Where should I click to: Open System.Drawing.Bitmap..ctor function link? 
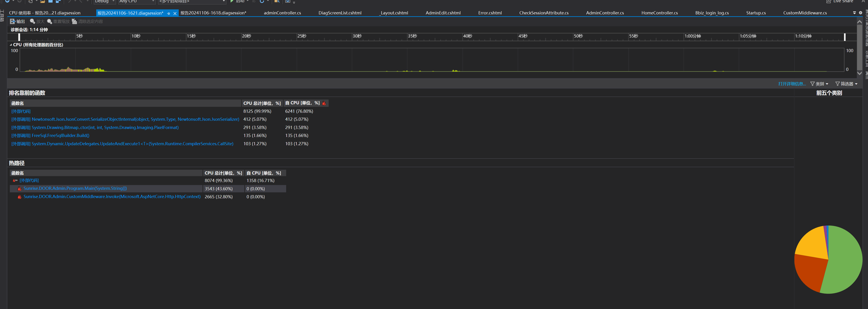click(x=95, y=128)
